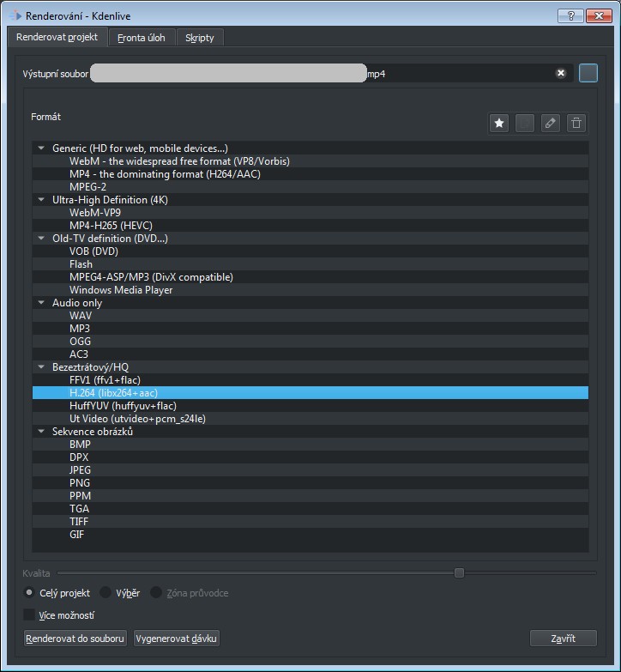
Task: Clear the output file field with the X icon
Action: pyautogui.click(x=561, y=74)
